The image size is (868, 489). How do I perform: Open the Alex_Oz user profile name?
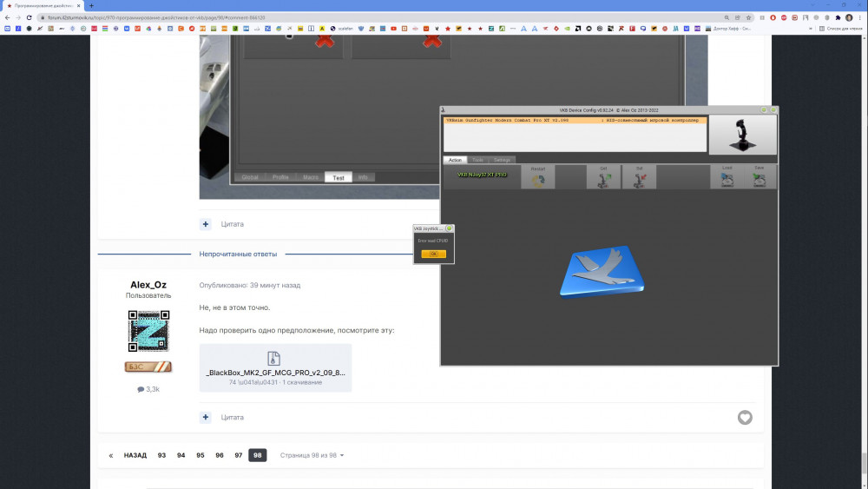point(148,285)
